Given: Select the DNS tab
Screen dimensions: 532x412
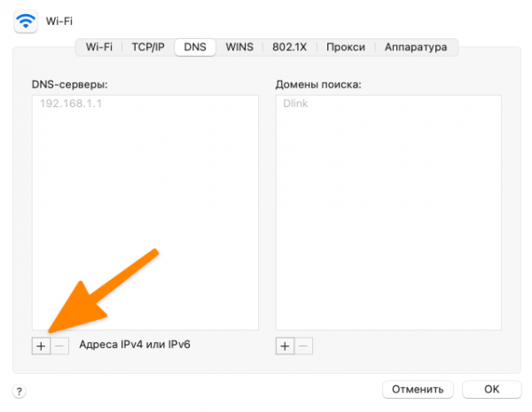Looking at the screenshot, I should tap(195, 47).
